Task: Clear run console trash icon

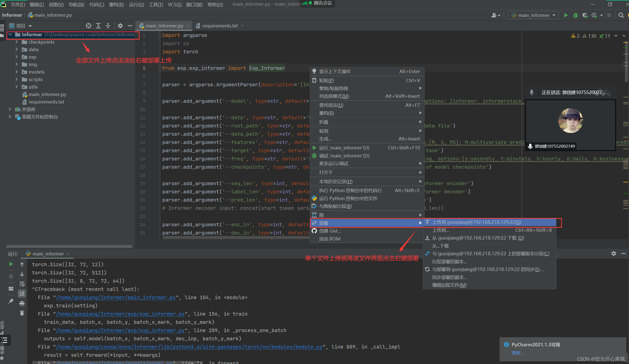Action: tap(22, 313)
